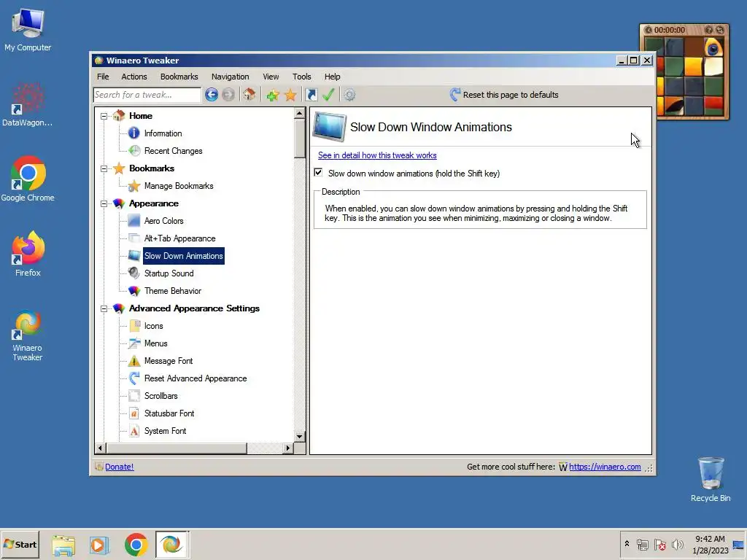Select Alt+Tab Appearance in the tree
The image size is (747, 560).
point(180,238)
